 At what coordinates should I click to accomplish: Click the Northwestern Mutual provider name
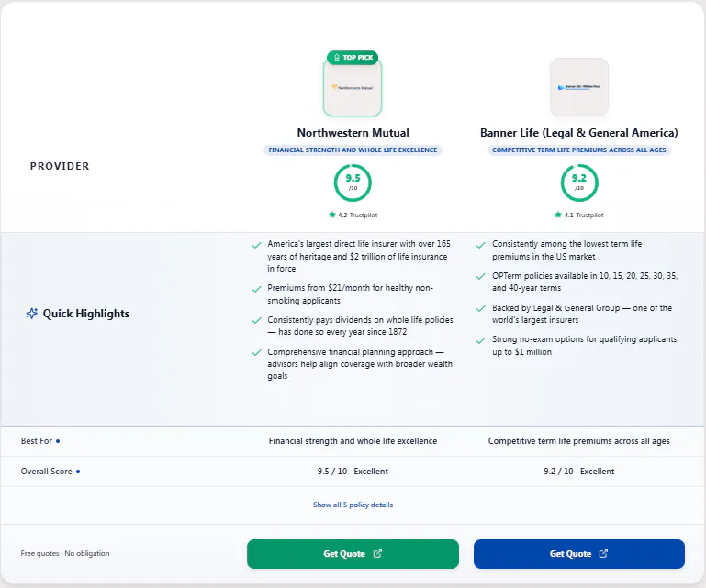(353, 133)
